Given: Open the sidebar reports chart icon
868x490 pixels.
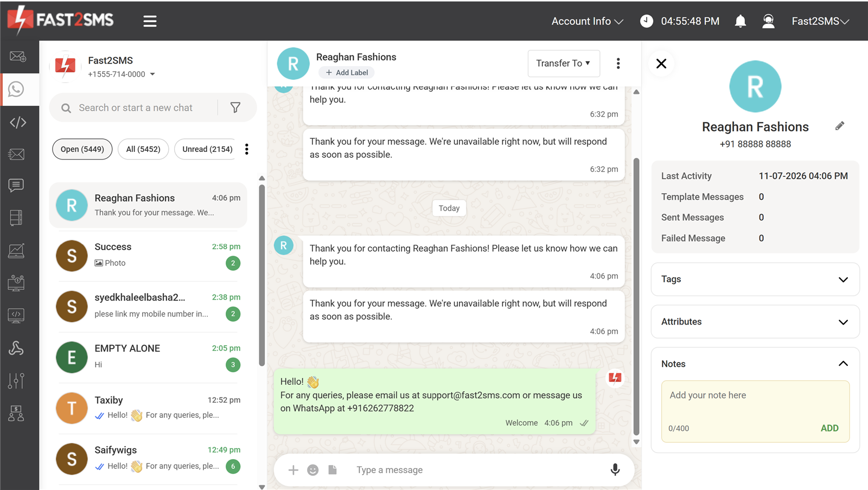Looking at the screenshot, I should pyautogui.click(x=16, y=251).
